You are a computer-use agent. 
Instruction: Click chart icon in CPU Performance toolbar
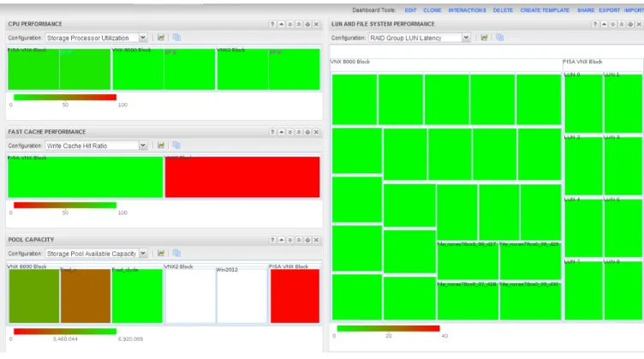(161, 38)
